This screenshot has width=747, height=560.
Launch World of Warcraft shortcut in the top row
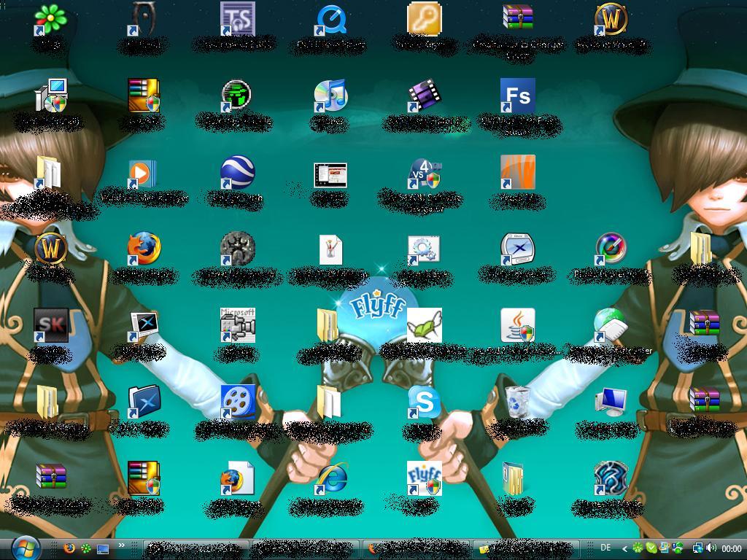(611, 19)
